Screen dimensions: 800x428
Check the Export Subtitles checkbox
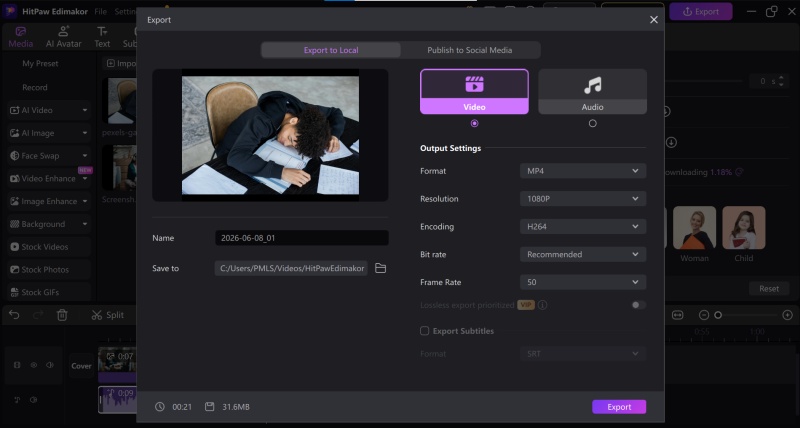[x=424, y=331]
